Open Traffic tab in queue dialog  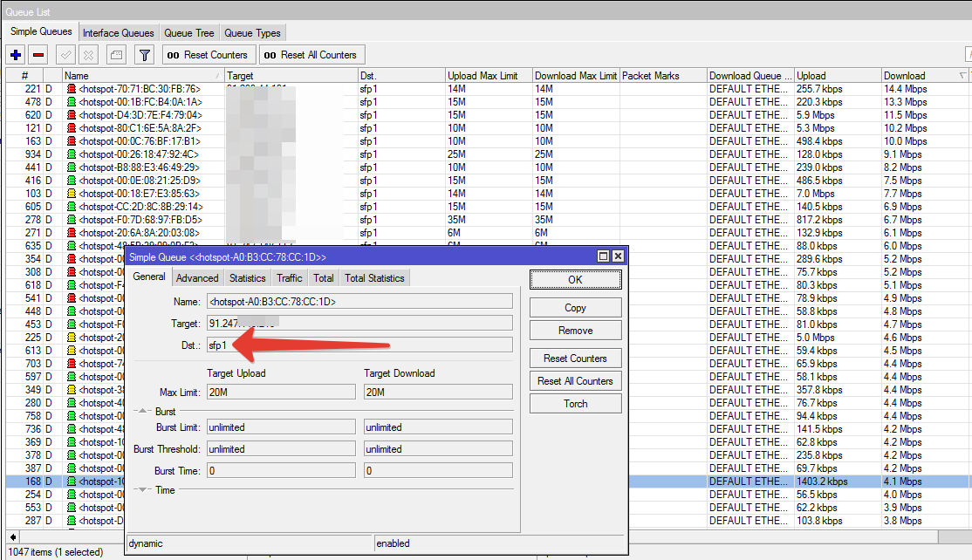click(x=290, y=278)
